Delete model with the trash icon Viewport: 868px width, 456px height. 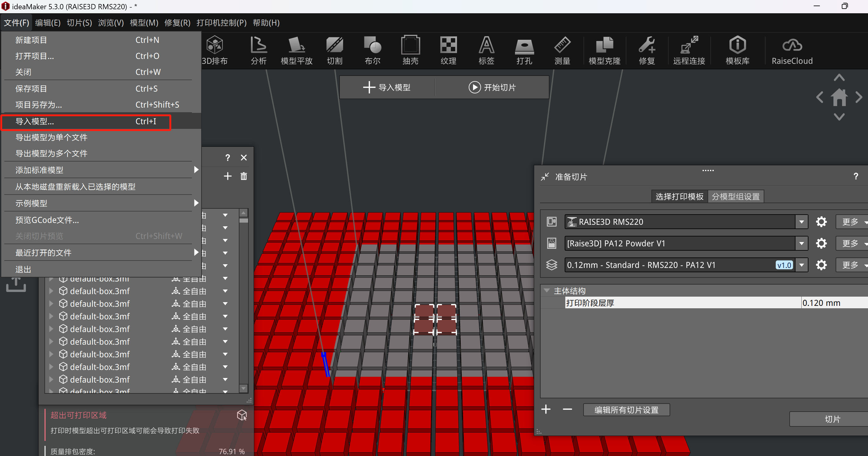pyautogui.click(x=244, y=176)
